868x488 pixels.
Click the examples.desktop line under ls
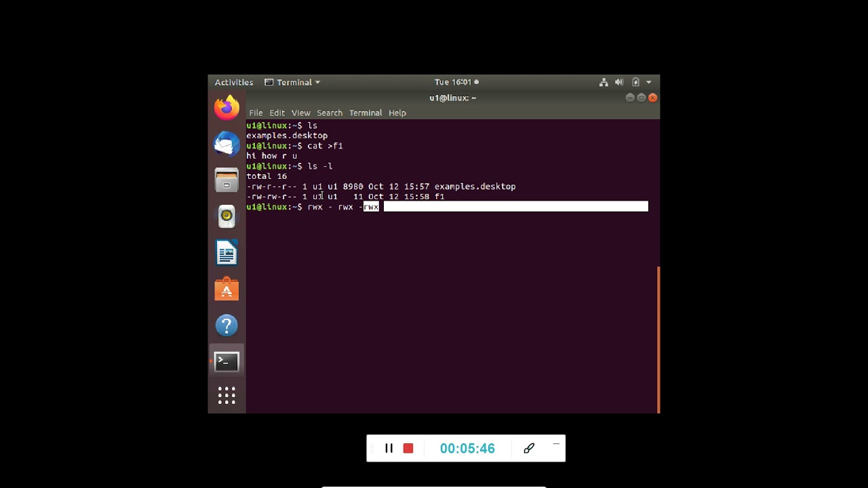[287, 136]
